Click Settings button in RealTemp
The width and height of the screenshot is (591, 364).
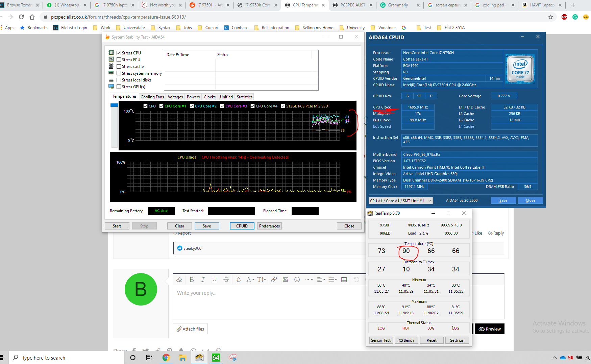(x=457, y=340)
